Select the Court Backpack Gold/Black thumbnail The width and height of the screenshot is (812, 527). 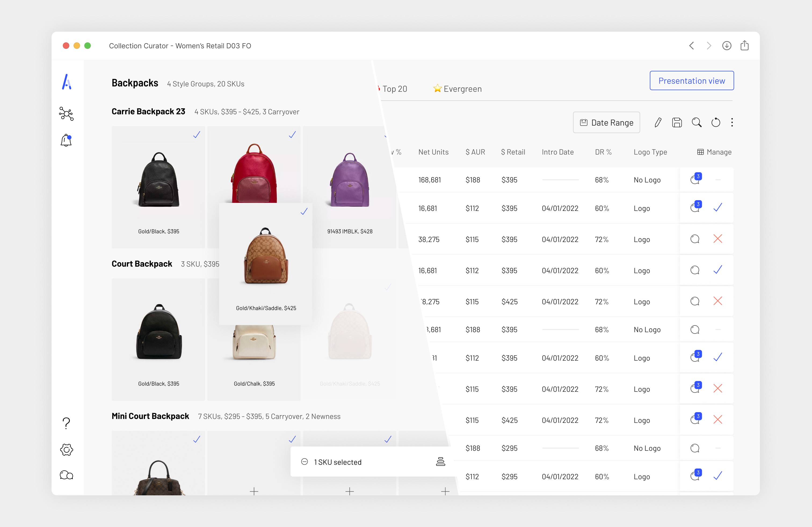click(159, 332)
